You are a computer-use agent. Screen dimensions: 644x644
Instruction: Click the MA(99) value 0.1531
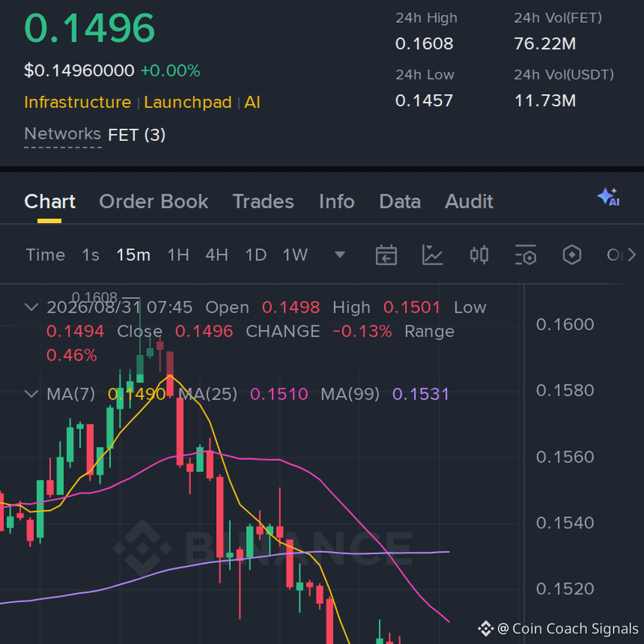point(420,394)
